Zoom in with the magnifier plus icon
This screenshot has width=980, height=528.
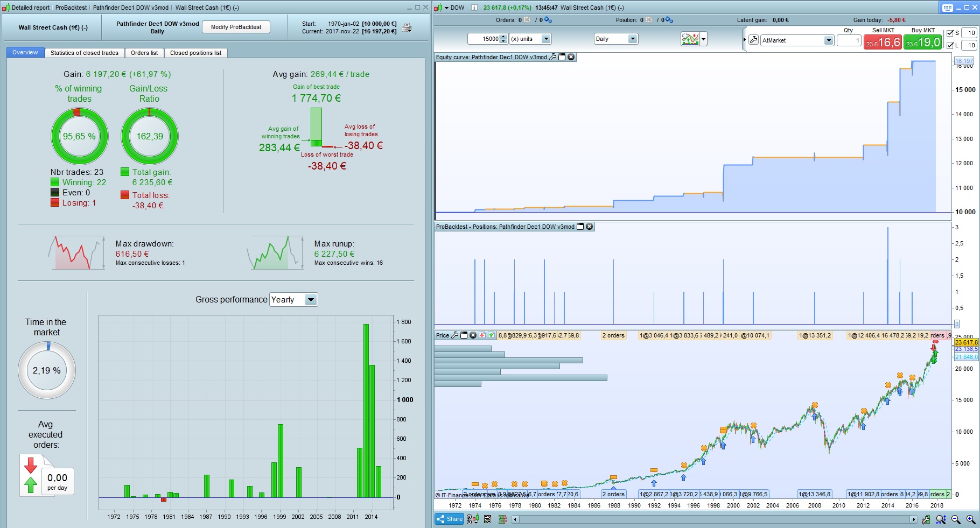click(x=971, y=519)
